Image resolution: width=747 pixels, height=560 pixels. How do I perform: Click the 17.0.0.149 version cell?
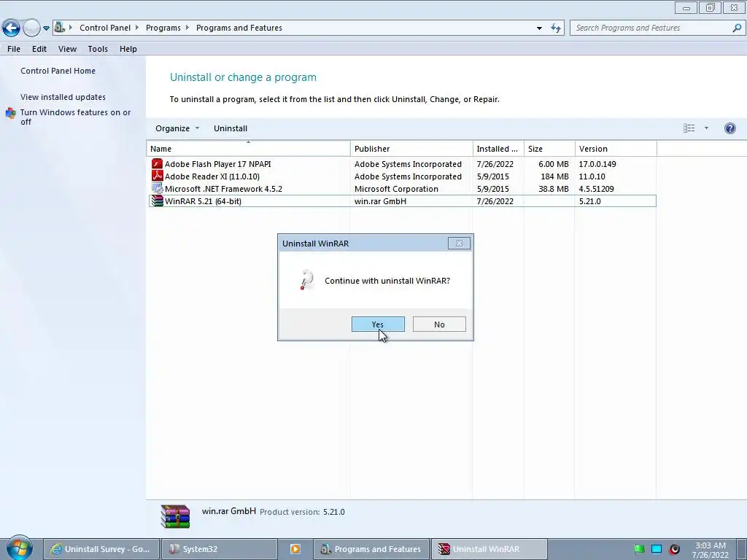(597, 164)
